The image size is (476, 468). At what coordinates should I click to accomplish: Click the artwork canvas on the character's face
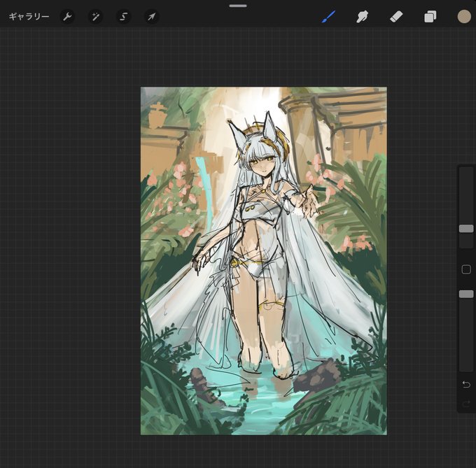point(263,164)
